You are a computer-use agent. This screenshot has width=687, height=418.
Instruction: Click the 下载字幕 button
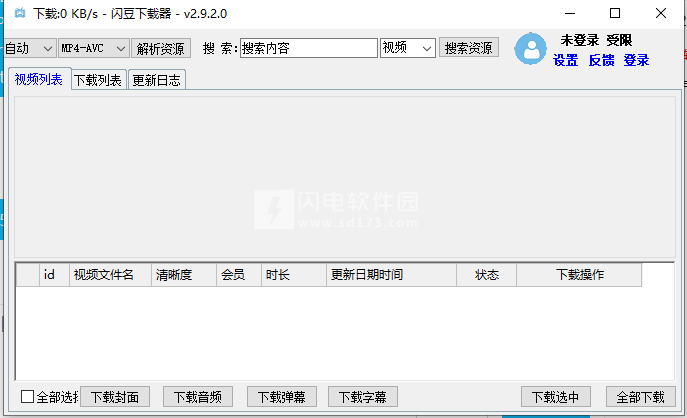[x=363, y=397]
